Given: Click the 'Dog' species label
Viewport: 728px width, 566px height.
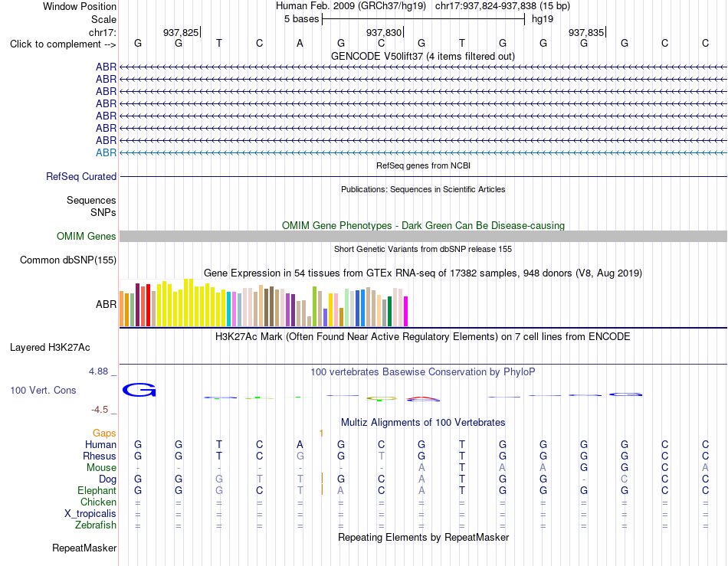Looking at the screenshot, I should pos(107,479).
